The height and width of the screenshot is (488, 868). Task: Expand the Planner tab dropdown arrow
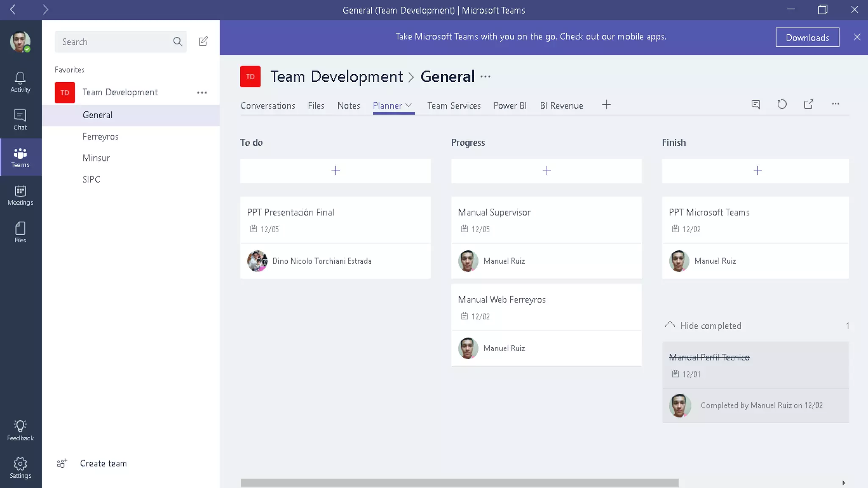(409, 105)
